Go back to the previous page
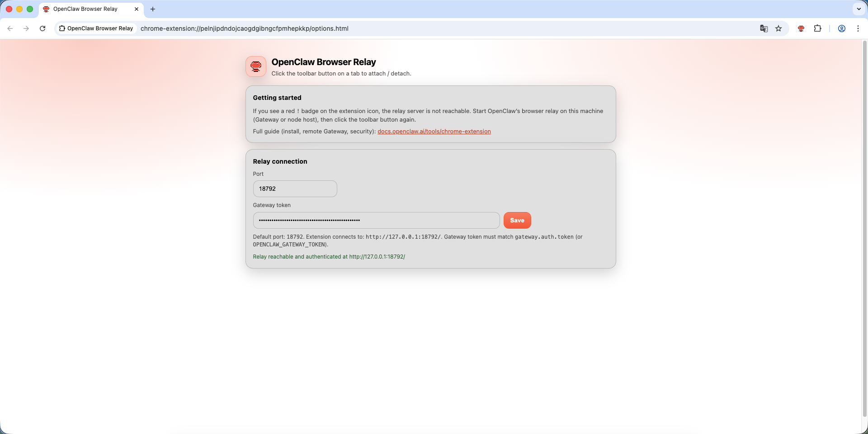868x434 pixels. 10,28
